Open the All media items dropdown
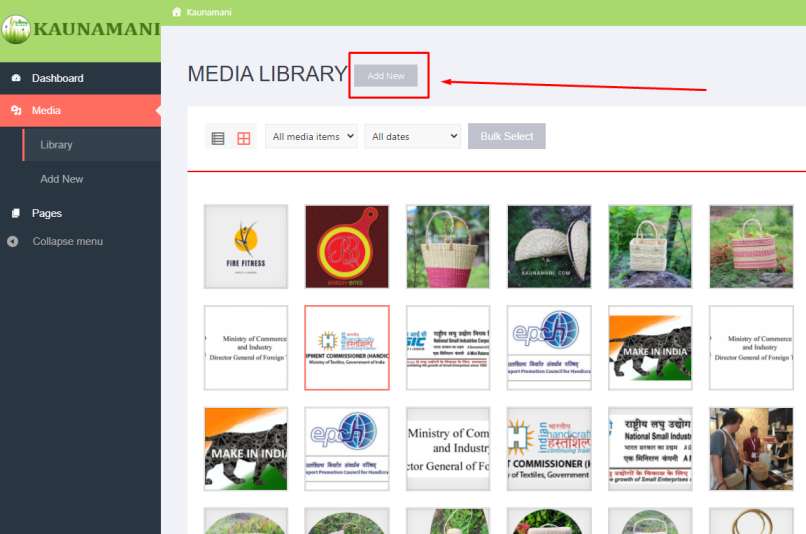The height and width of the screenshot is (534, 806). 312,136
